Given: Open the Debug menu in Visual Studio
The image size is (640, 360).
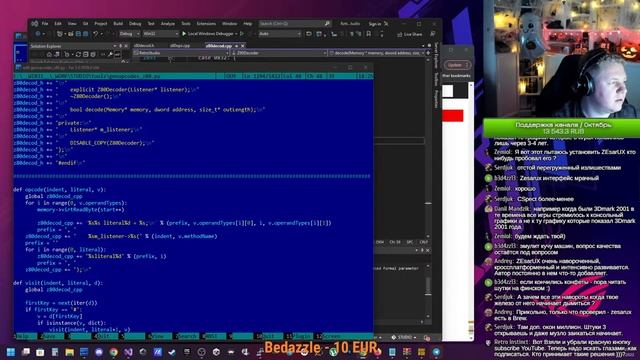Looking at the screenshot, I should pos(135,24).
